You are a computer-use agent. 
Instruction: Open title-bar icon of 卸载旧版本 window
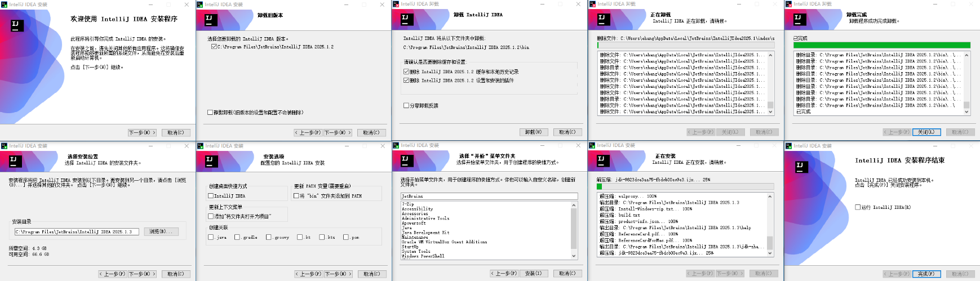click(200, 4)
